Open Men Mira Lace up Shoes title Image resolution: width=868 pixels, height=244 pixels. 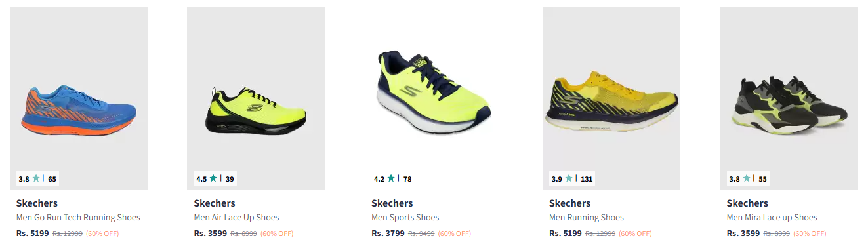[772, 218]
